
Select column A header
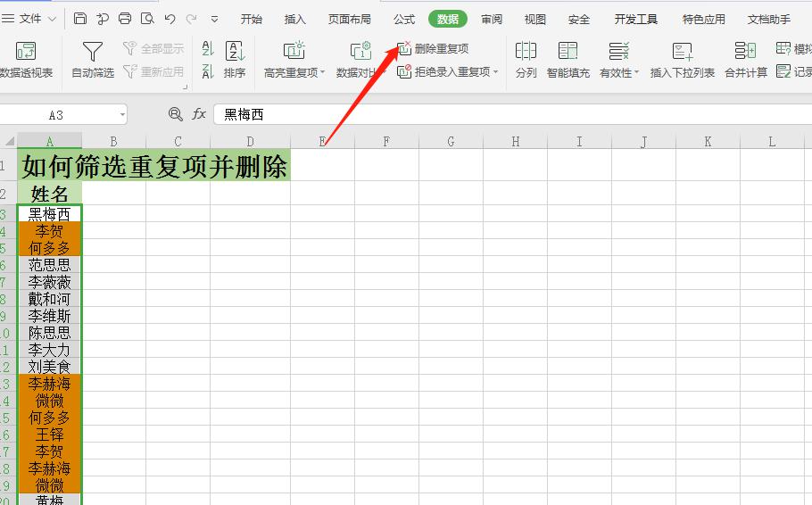click(x=50, y=141)
